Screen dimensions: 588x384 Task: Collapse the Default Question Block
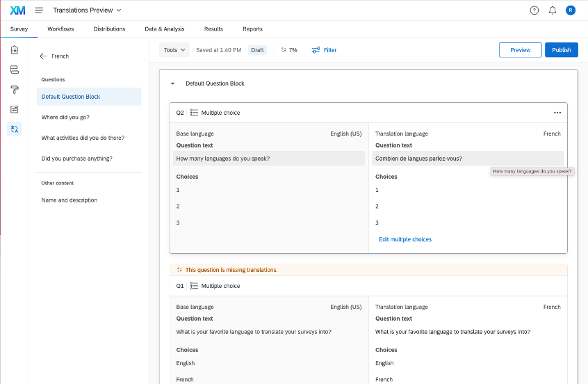173,83
